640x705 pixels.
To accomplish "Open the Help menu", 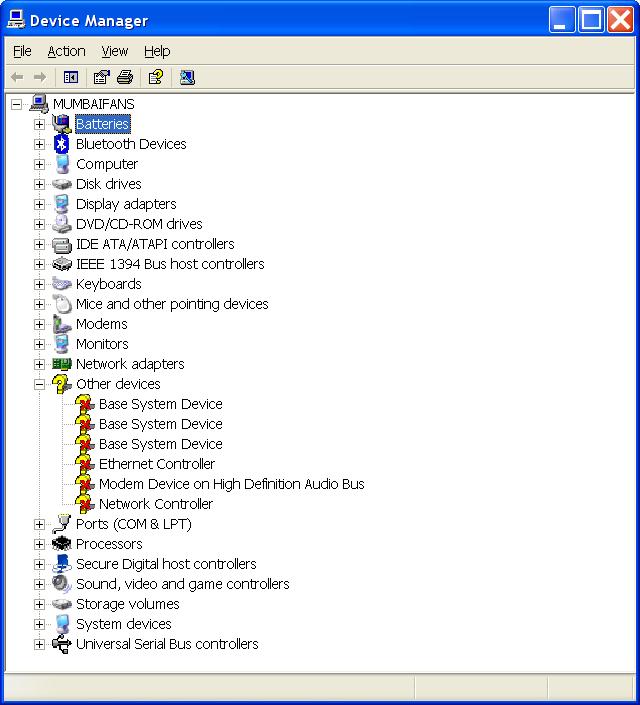I will pyautogui.click(x=157, y=51).
